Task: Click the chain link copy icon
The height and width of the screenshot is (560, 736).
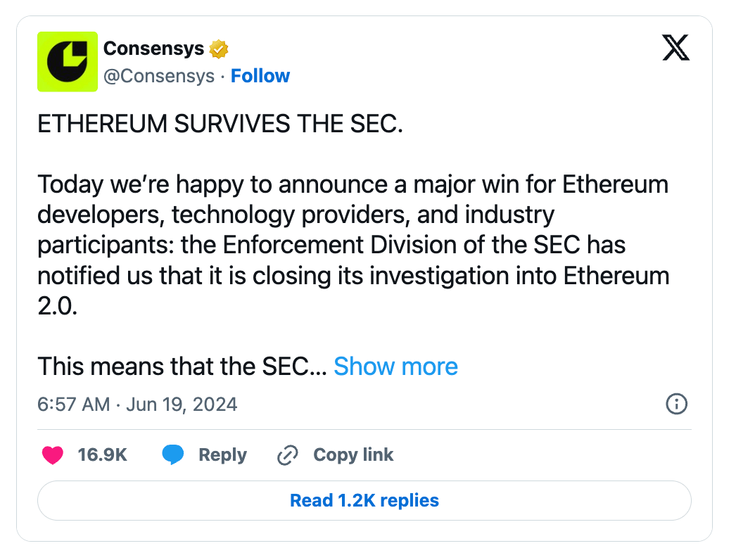Action: [x=288, y=455]
